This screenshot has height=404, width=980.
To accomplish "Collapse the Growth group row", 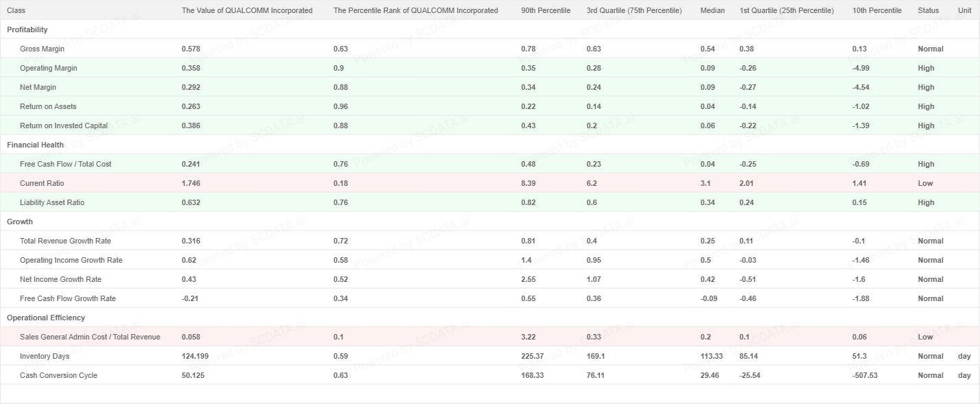I will click(20, 222).
